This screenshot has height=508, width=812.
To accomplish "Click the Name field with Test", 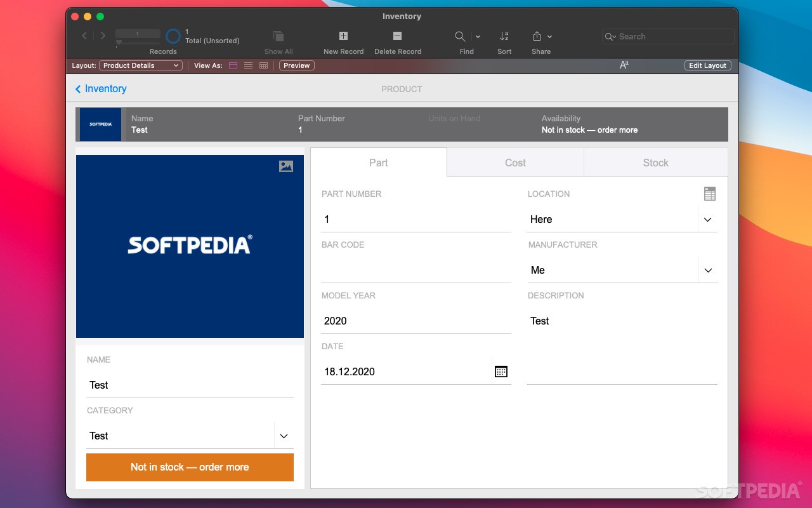I will tap(190, 385).
